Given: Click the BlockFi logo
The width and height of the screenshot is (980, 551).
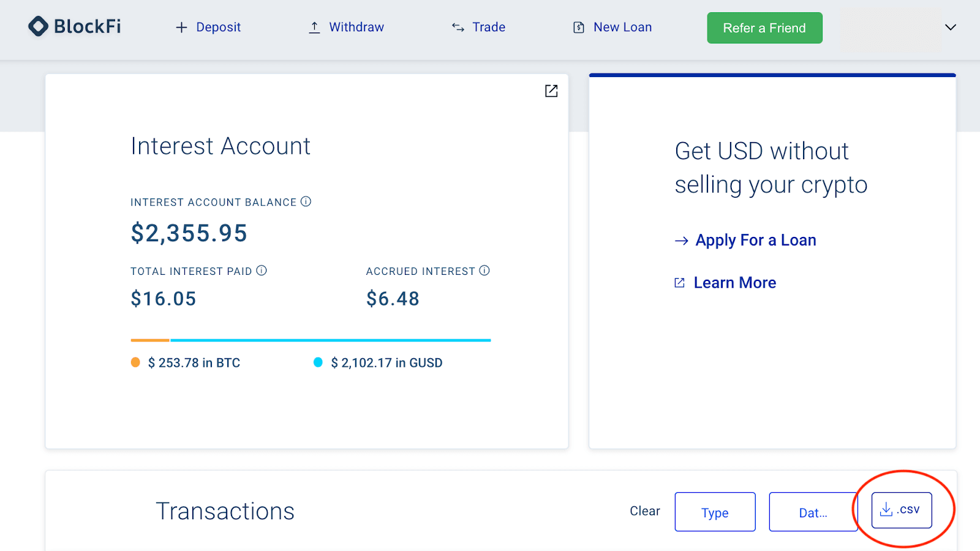Looking at the screenshot, I should 75,26.
